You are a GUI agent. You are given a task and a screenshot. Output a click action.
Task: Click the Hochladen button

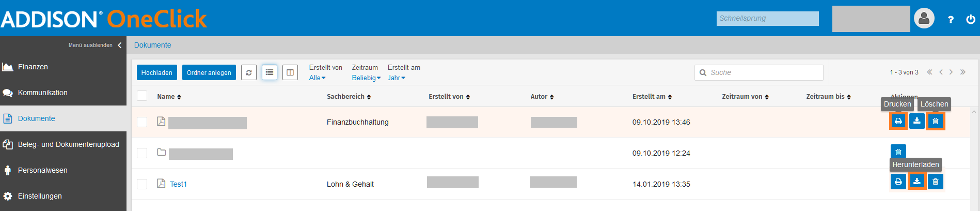pyautogui.click(x=157, y=72)
